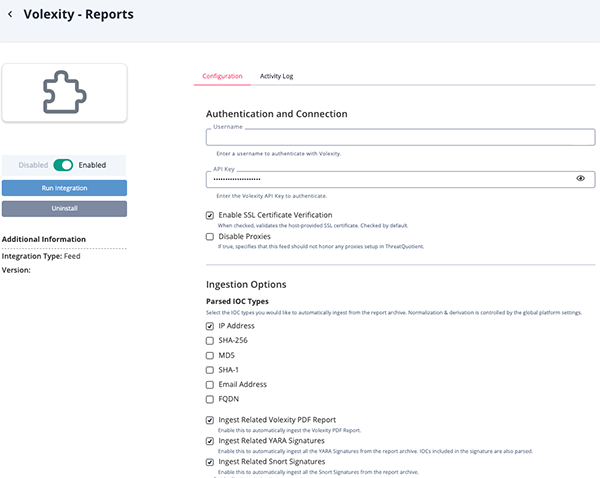Screen dimensions: 600x478
Task: Click the puzzle piece integration icon
Action: pos(65,92)
